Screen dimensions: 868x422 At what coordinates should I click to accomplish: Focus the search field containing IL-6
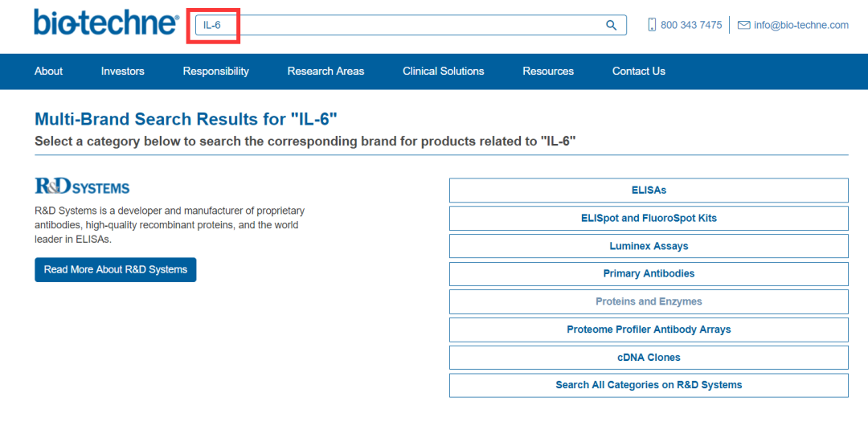coord(402,25)
